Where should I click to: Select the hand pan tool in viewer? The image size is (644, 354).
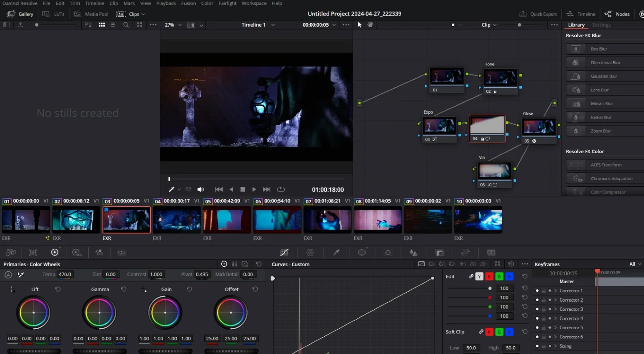(x=370, y=25)
